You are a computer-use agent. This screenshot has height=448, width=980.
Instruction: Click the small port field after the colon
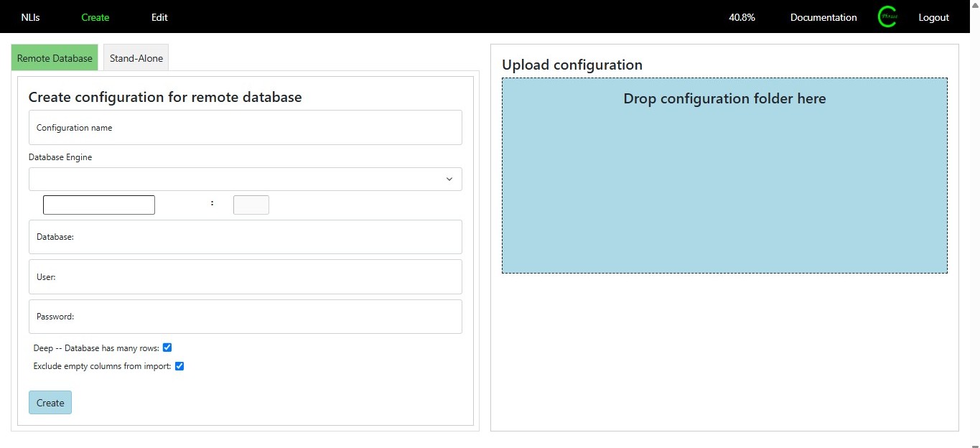pyautogui.click(x=251, y=205)
